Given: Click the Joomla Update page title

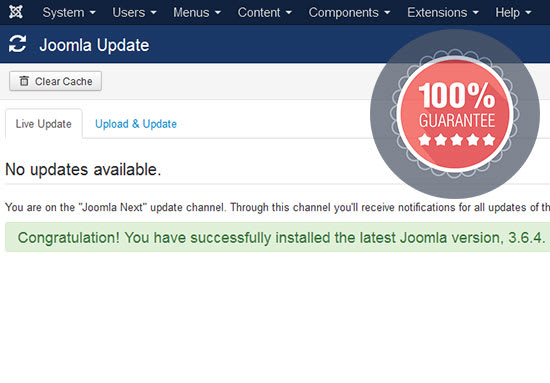Looking at the screenshot, I should 94,45.
